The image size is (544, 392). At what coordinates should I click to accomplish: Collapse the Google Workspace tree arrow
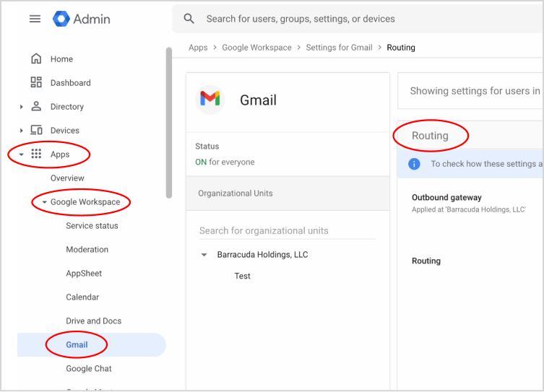tap(44, 202)
